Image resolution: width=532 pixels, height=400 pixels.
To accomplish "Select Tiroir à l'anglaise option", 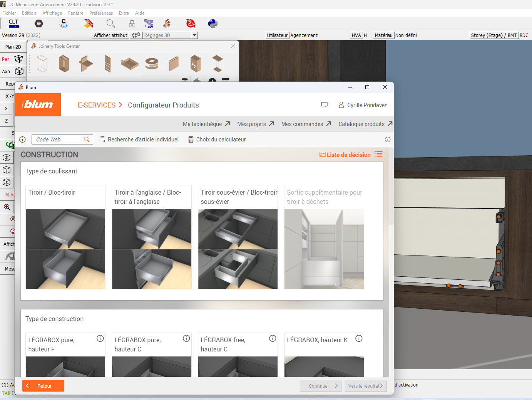I will 152,237.
